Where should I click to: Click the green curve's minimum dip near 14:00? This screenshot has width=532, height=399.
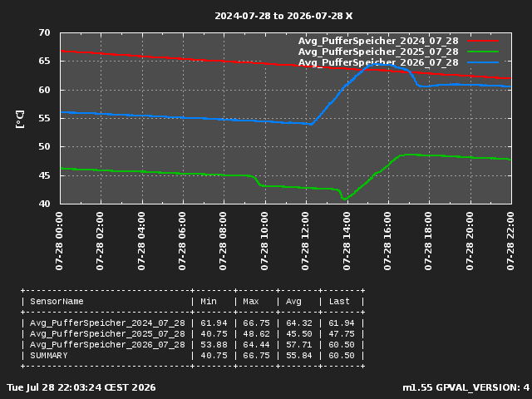(x=345, y=199)
